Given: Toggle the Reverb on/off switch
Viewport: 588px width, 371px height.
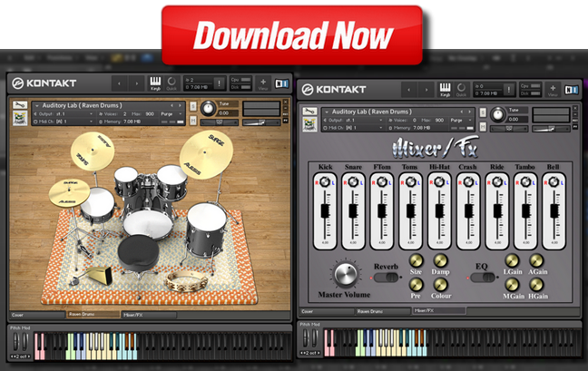Looking at the screenshot, I should [x=387, y=278].
